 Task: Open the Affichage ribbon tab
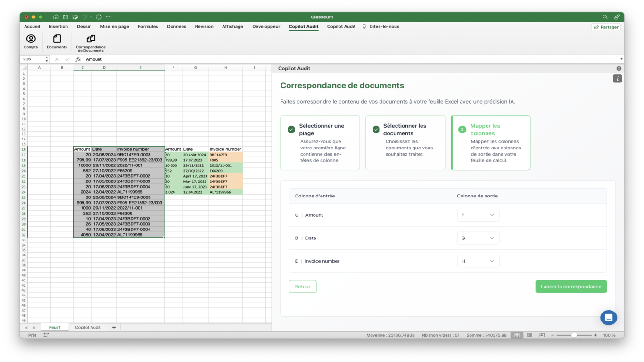point(232,27)
